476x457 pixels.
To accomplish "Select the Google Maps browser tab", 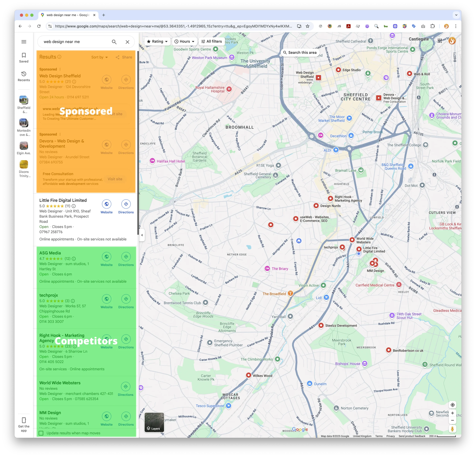I will (68, 15).
